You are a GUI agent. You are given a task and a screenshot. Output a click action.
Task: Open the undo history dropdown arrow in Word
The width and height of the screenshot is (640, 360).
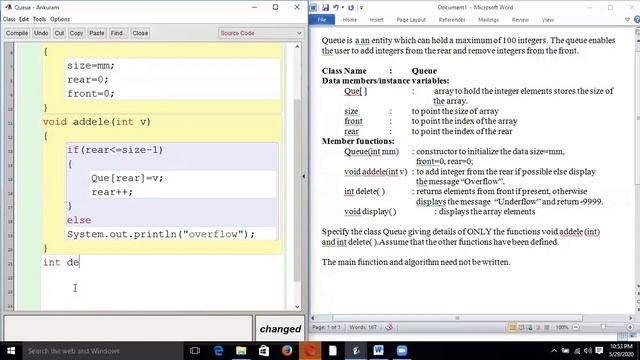point(342,8)
